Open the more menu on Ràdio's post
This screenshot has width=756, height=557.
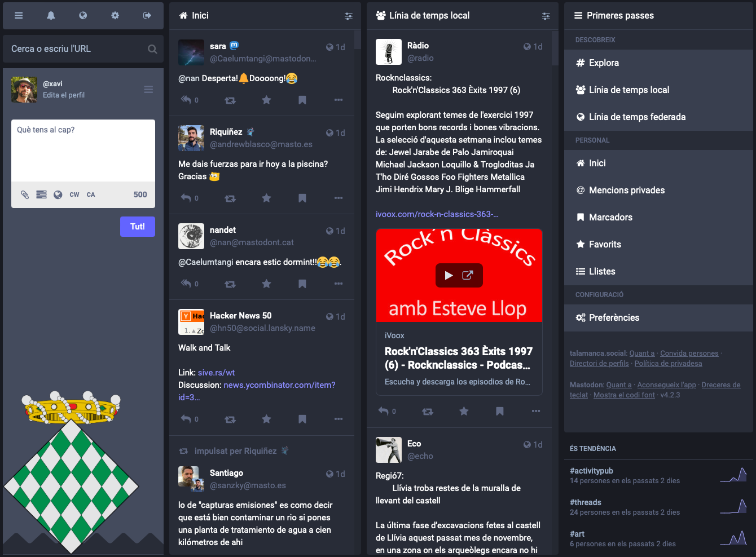pos(535,411)
